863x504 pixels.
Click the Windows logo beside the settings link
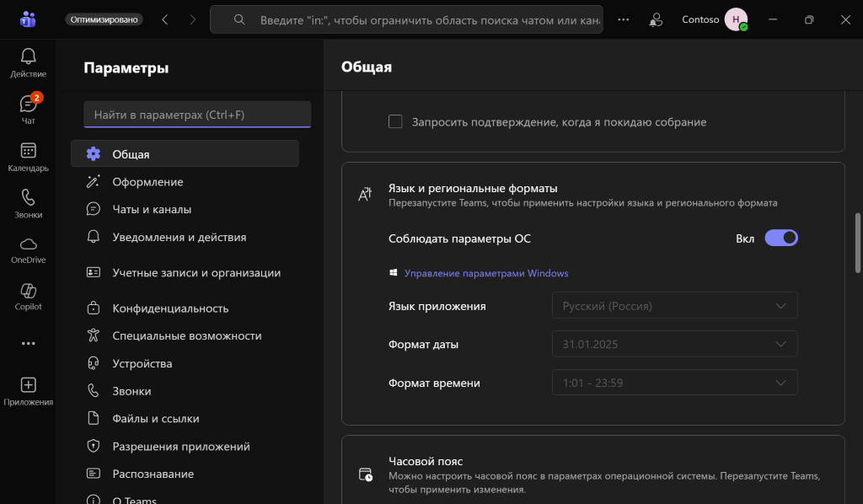(393, 273)
